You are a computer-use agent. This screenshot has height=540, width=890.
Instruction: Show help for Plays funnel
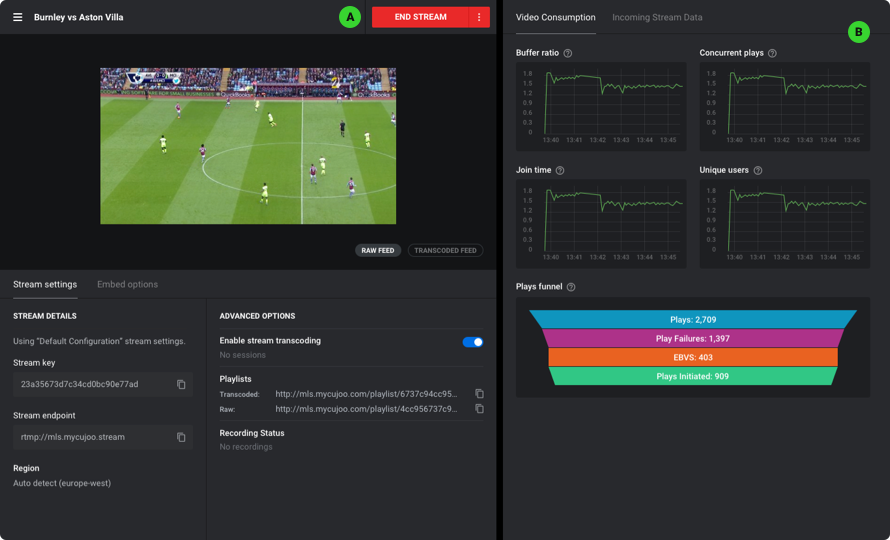tap(571, 287)
